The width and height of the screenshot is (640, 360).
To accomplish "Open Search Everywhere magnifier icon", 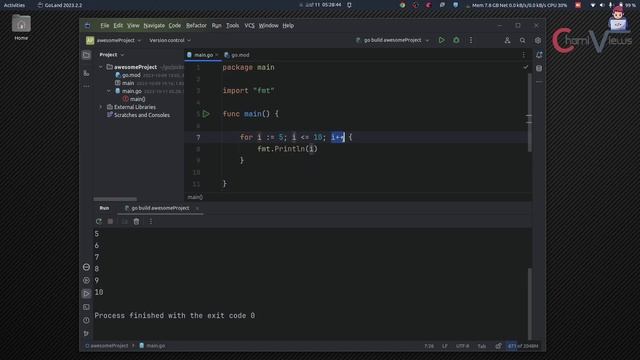I will click(x=522, y=40).
